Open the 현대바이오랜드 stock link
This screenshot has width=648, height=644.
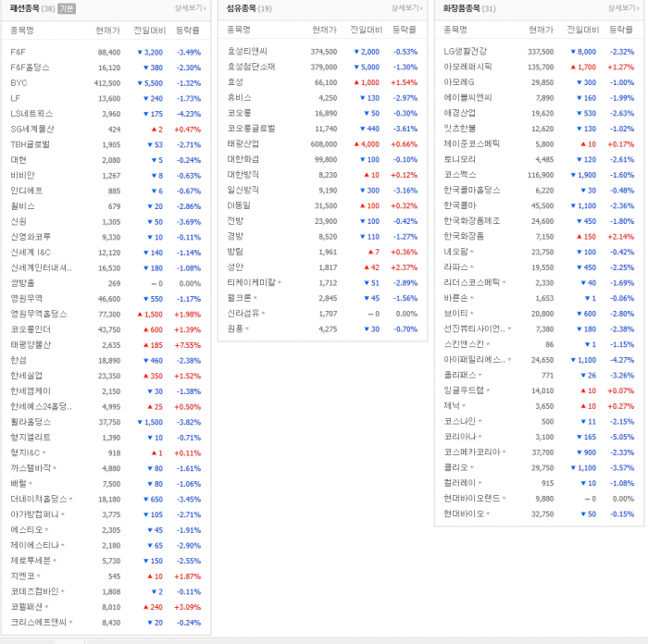pyautogui.click(x=471, y=499)
